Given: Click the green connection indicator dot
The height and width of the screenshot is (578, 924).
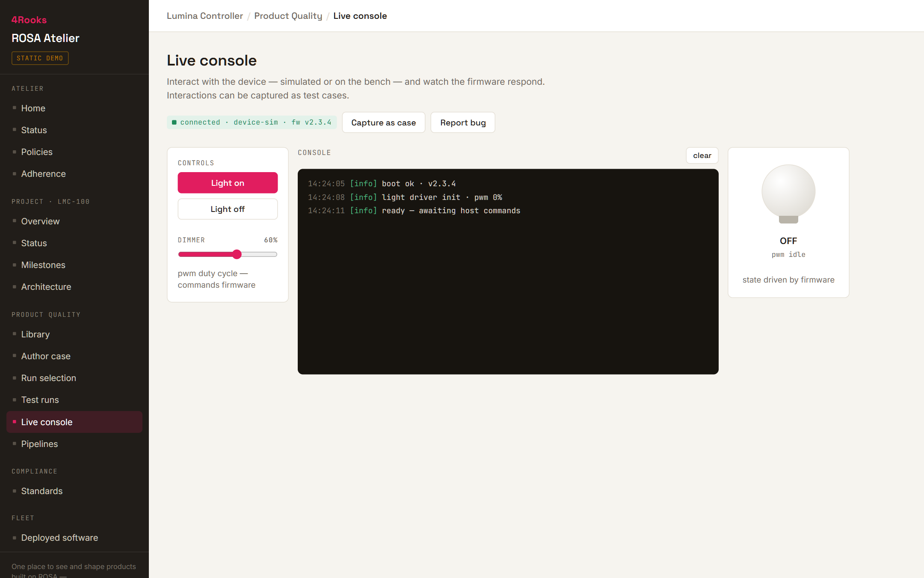Looking at the screenshot, I should 174,122.
